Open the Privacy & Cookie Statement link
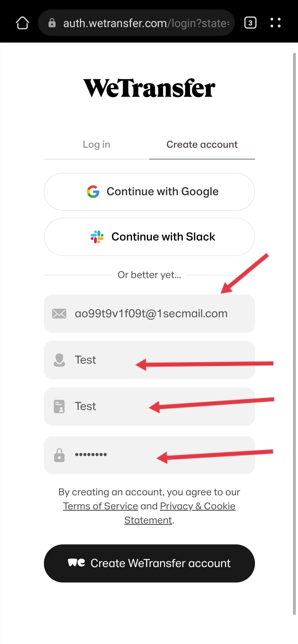 coord(197,506)
